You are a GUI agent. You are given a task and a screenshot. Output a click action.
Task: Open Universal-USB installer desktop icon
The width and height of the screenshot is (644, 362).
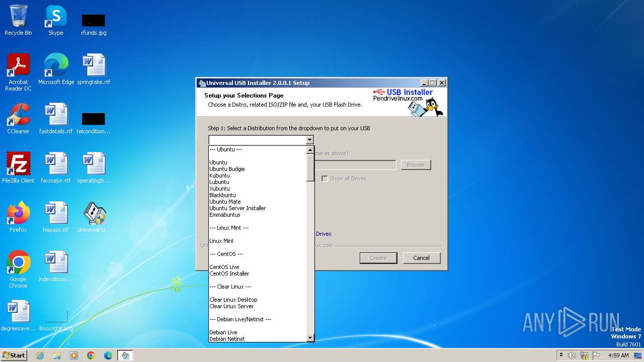click(94, 217)
